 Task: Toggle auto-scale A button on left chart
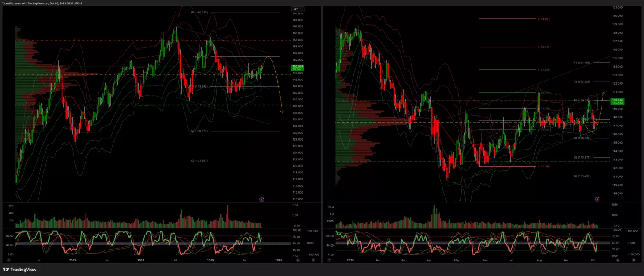[x=298, y=260]
